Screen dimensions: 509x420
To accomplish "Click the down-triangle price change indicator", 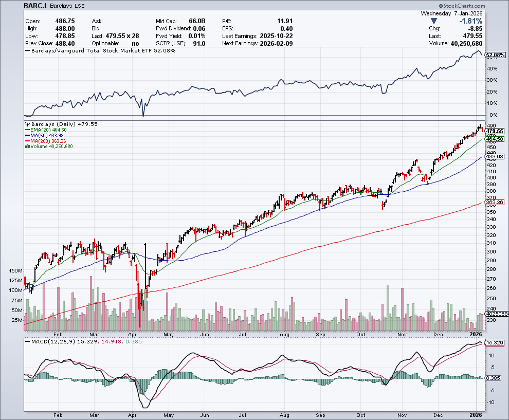I will point(434,21).
